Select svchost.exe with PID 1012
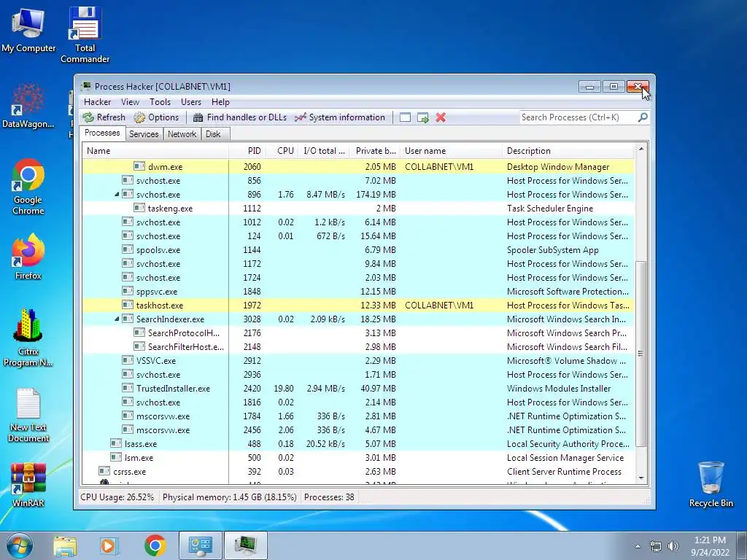Screen dimensions: 747x560 [x=359, y=222]
